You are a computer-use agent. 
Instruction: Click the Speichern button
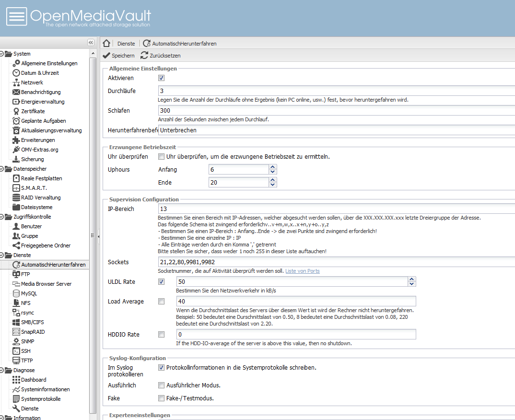pos(118,56)
